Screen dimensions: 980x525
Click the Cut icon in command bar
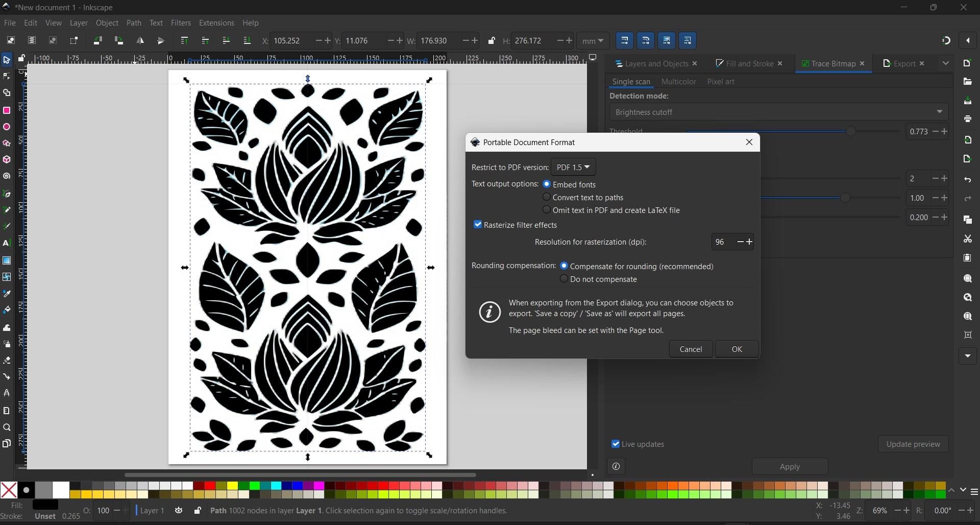pos(968,239)
